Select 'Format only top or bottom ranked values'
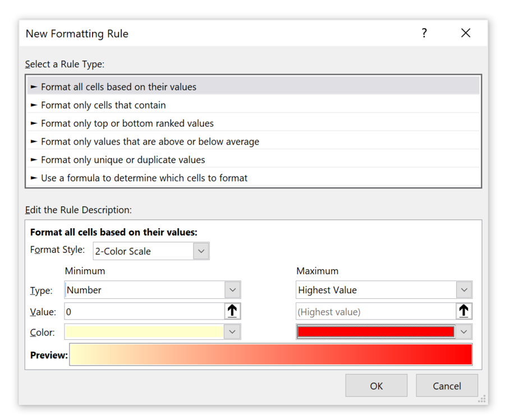 123,123
